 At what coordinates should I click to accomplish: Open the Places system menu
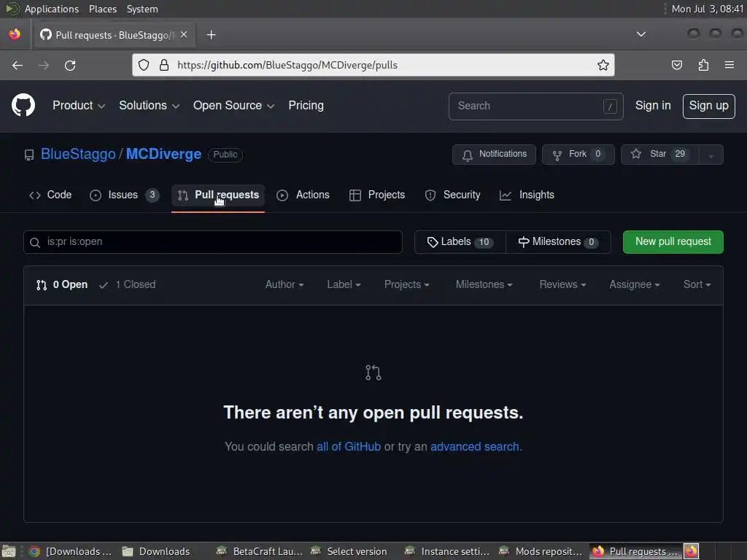(102, 9)
